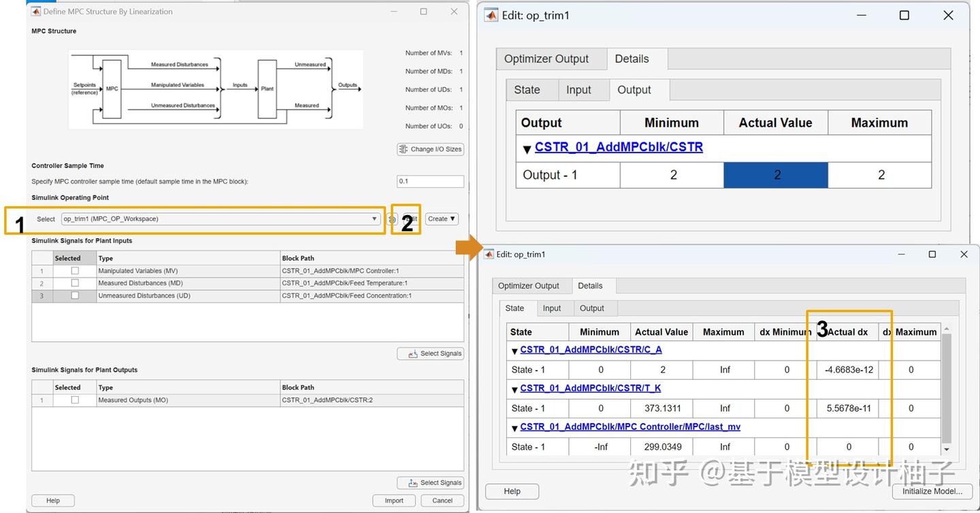Open the Create dropdown menu

(x=441, y=218)
